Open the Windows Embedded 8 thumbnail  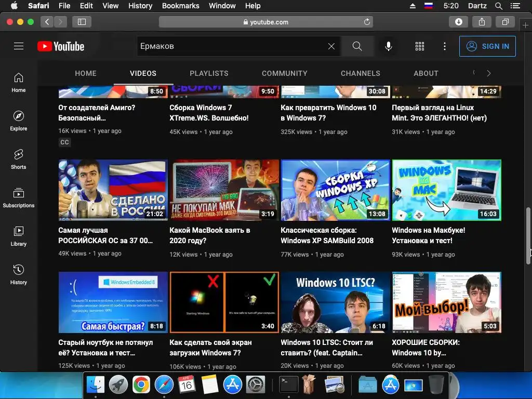(x=113, y=302)
